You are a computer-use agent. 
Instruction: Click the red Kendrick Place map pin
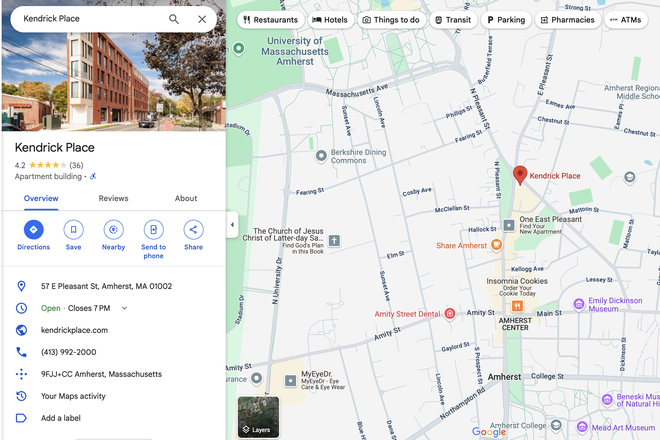[520, 174]
